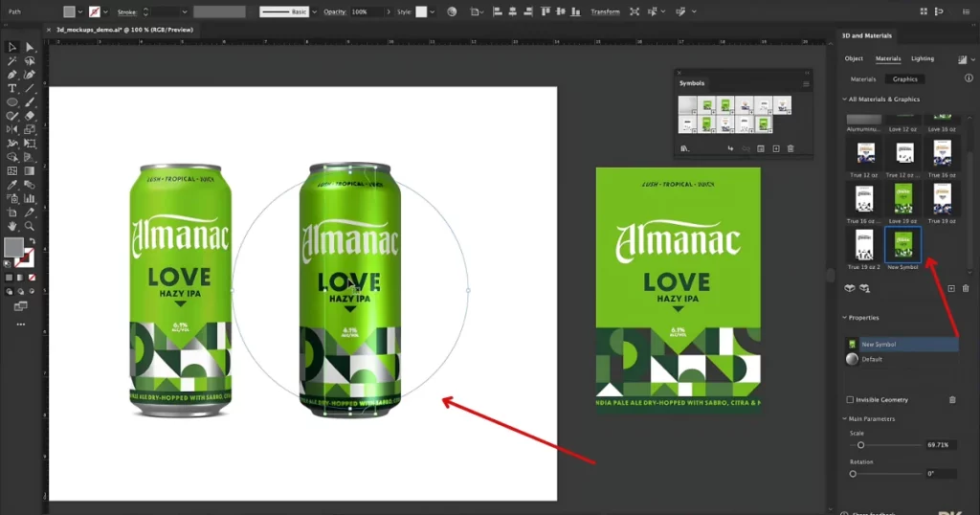Collapse All Materials & Graphics section
Image resolution: width=980 pixels, height=515 pixels.
coord(844,100)
